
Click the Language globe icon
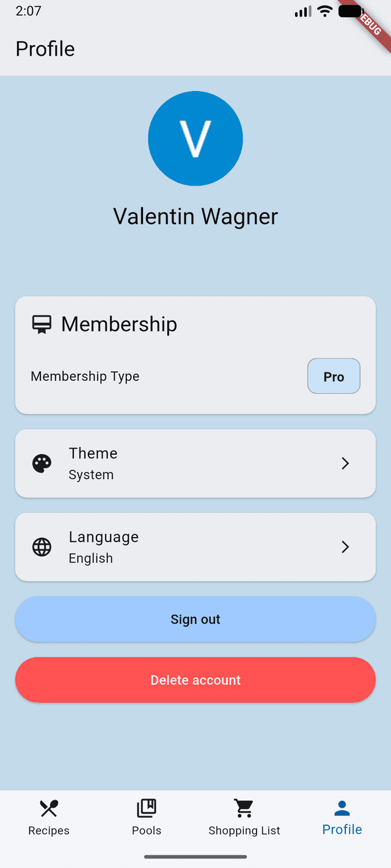(x=42, y=547)
